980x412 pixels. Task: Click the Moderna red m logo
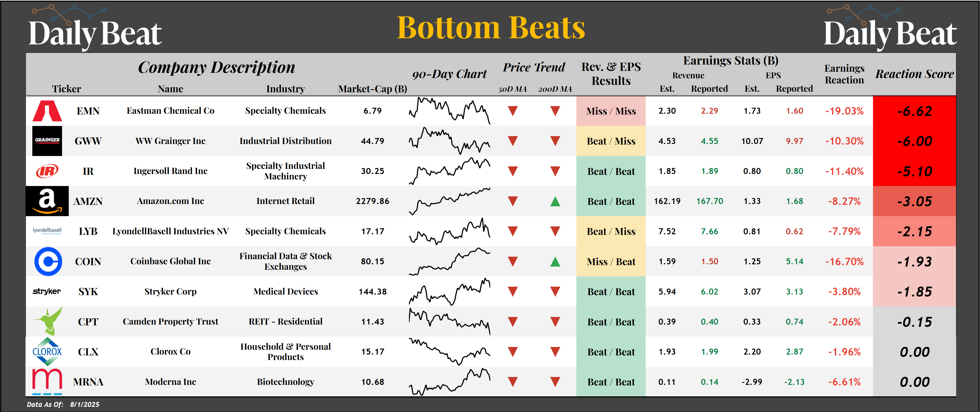[47, 381]
